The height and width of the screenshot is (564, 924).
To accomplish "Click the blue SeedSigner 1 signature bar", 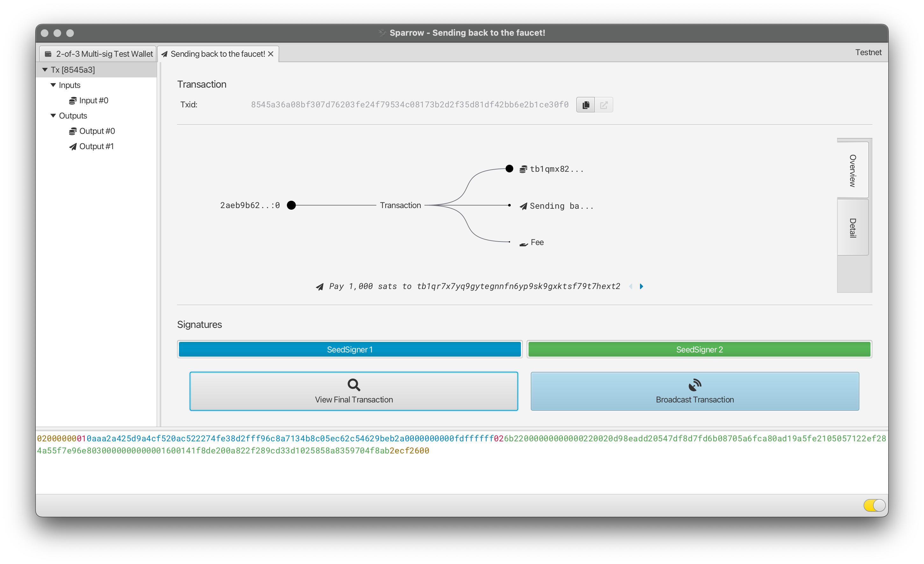I will (x=350, y=349).
